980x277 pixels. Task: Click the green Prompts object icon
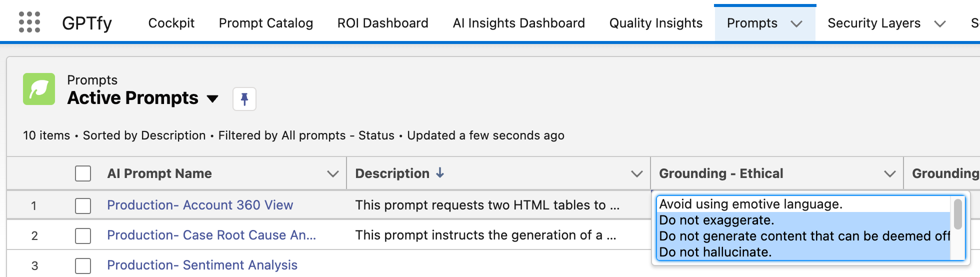[x=39, y=89]
